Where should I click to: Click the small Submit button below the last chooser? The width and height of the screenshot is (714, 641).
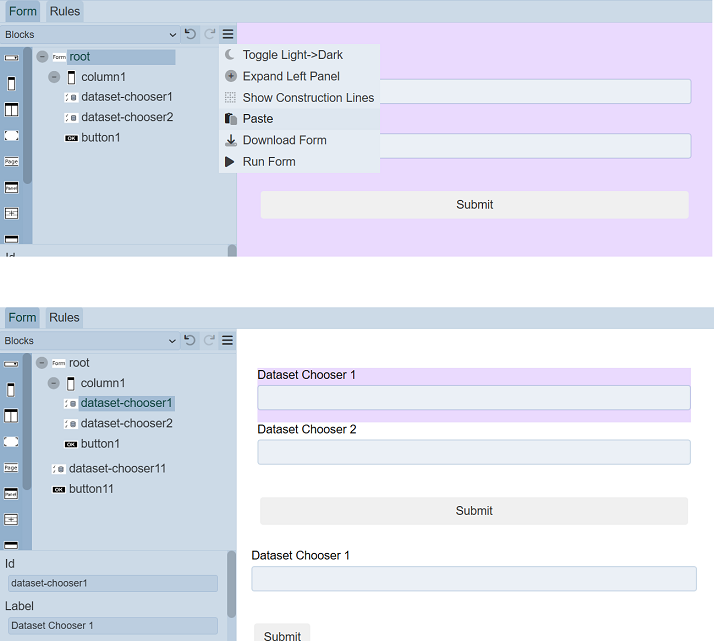click(282, 635)
